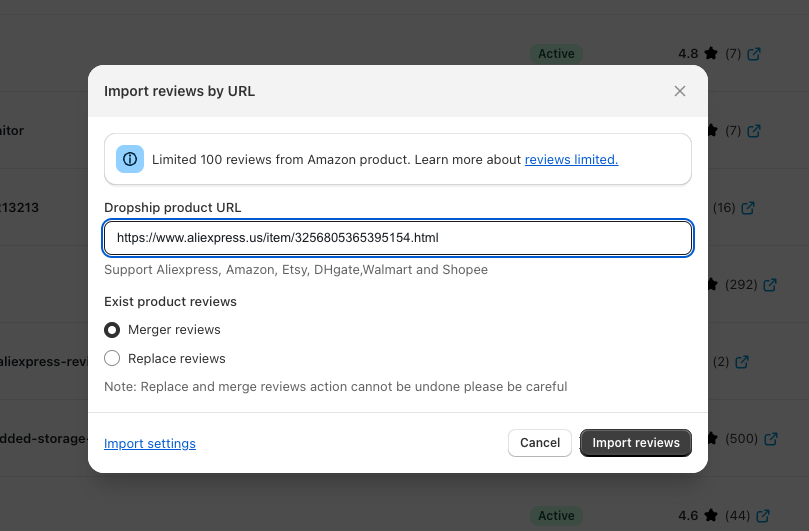Open external link icon beside (16) reviews
Image resolution: width=809 pixels, height=531 pixels.
[748, 208]
